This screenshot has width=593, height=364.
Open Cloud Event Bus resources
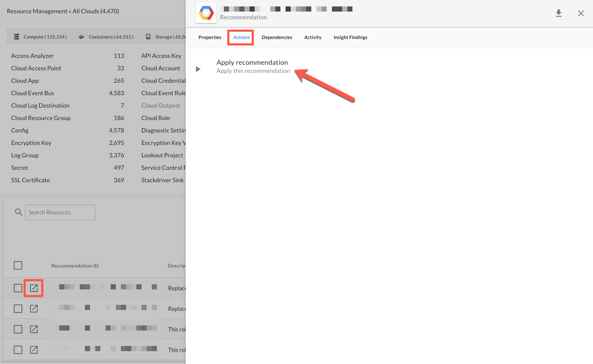[33, 93]
